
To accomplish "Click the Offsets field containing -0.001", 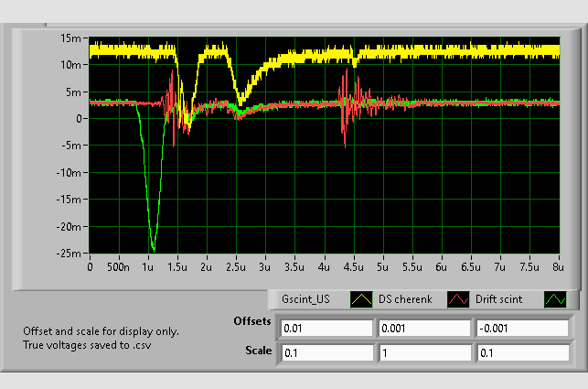I will coord(521,328).
